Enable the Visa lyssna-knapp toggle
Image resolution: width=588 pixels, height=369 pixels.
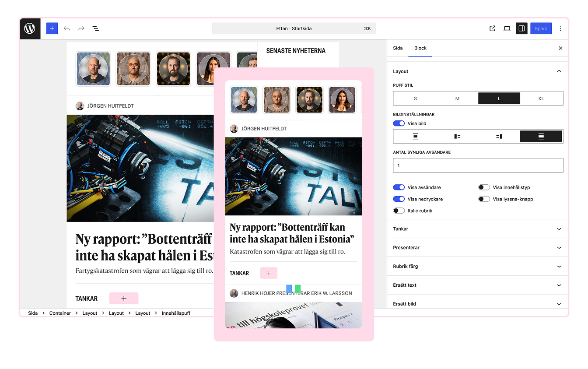tap(483, 199)
